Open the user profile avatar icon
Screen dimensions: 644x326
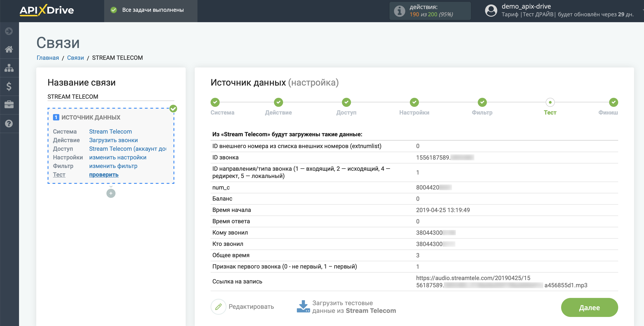click(491, 11)
